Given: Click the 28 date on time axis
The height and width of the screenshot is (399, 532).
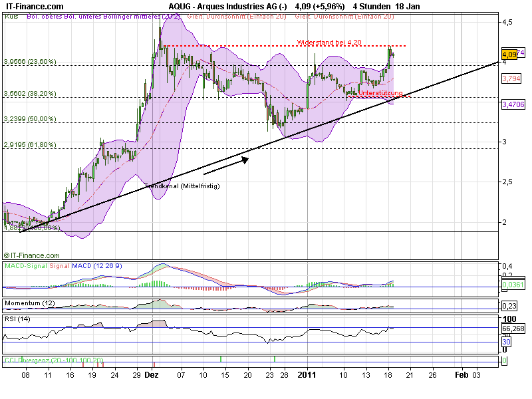Looking at the screenshot, I should coord(285,375).
